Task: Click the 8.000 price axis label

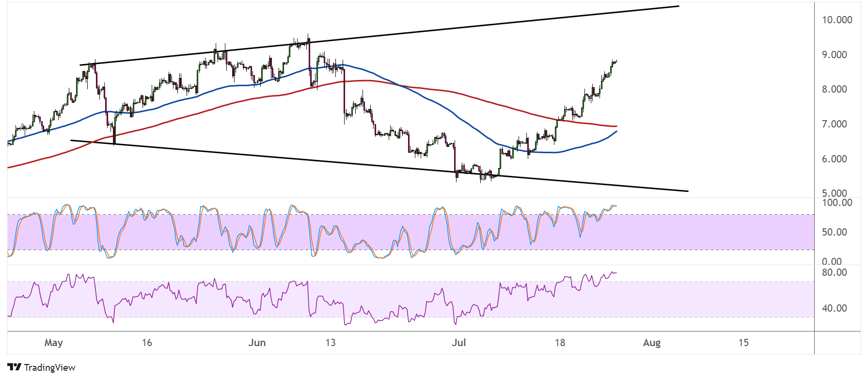Action: pyautogui.click(x=835, y=89)
